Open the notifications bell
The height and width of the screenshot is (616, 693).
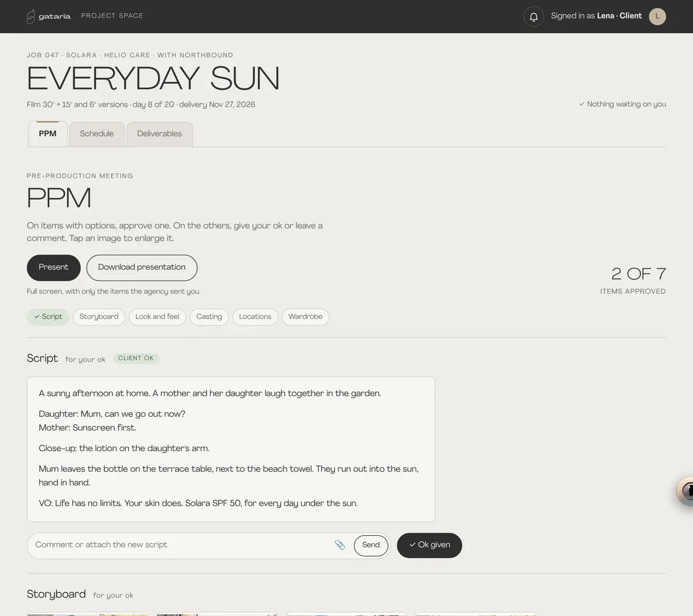click(534, 17)
